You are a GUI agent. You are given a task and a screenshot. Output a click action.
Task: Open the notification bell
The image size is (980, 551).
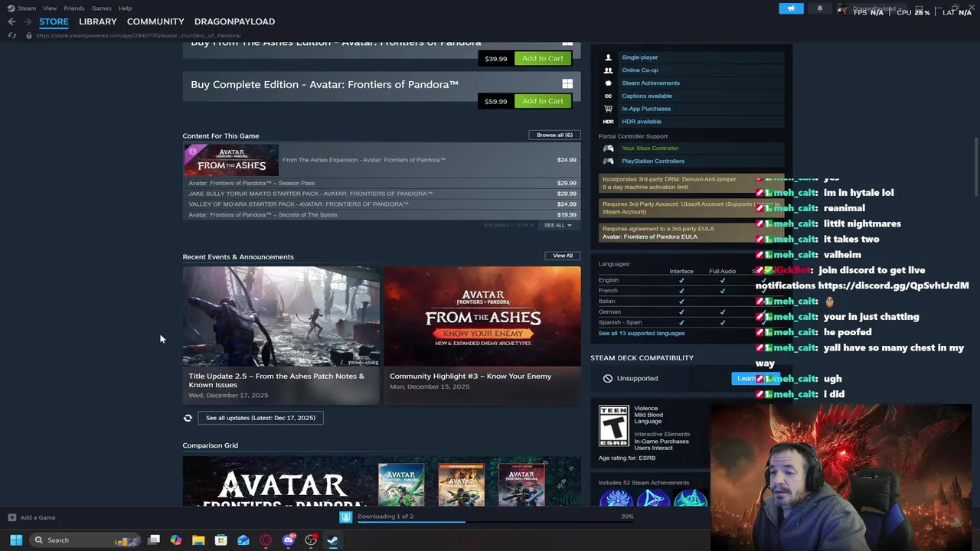coord(819,8)
